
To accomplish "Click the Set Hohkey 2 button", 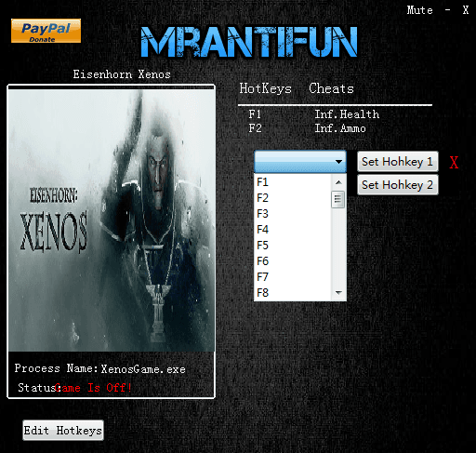I will coord(398,185).
